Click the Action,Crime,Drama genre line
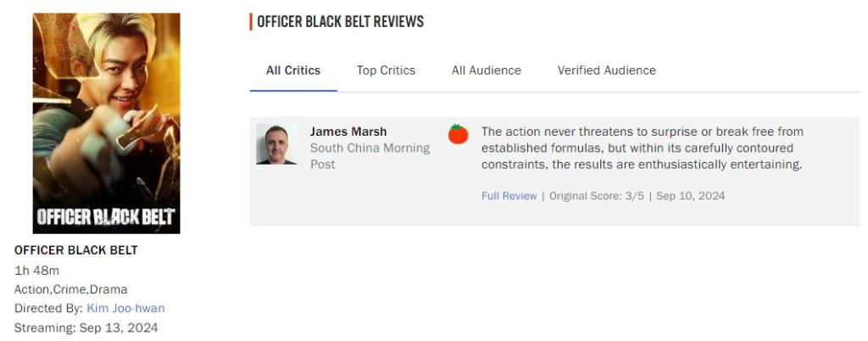Screen dimensions: 868x341 71,289
